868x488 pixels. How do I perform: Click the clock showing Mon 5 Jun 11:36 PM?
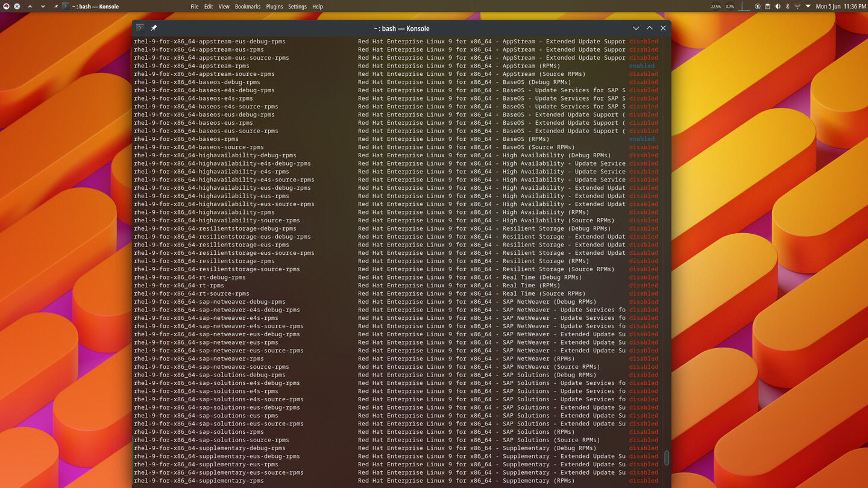[841, 7]
